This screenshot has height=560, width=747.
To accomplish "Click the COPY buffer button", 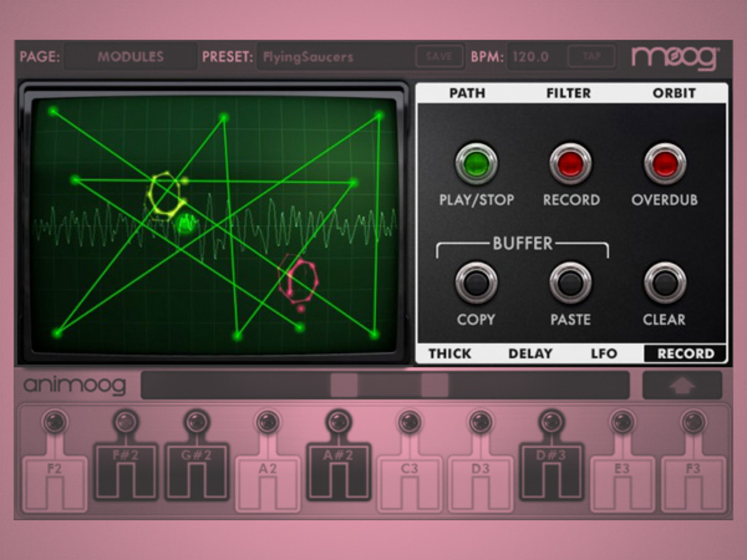I will (477, 283).
